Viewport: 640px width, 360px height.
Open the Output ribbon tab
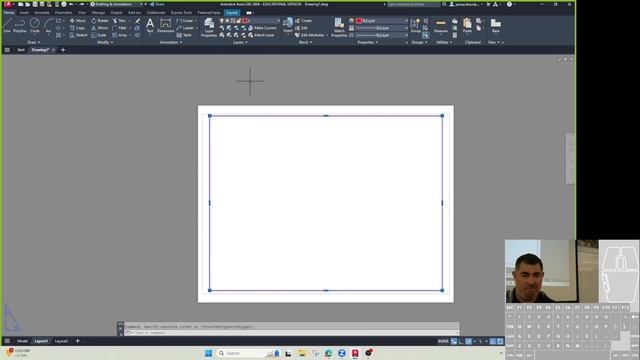click(x=116, y=13)
